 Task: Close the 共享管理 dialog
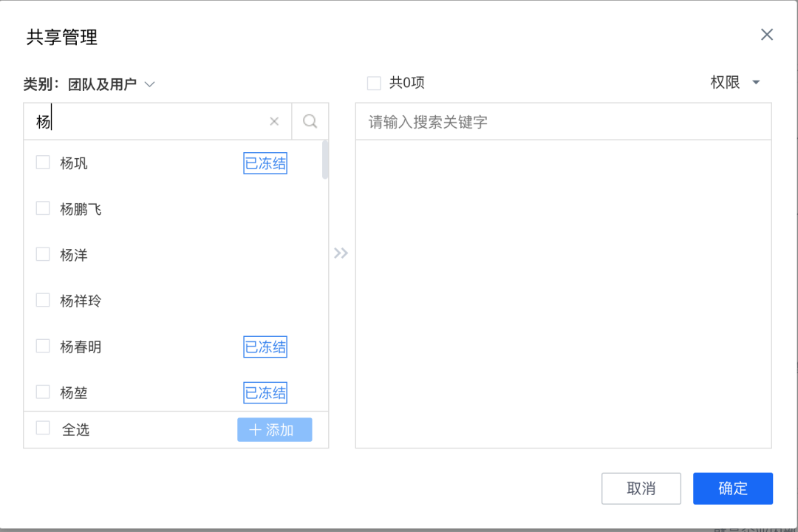tap(766, 35)
